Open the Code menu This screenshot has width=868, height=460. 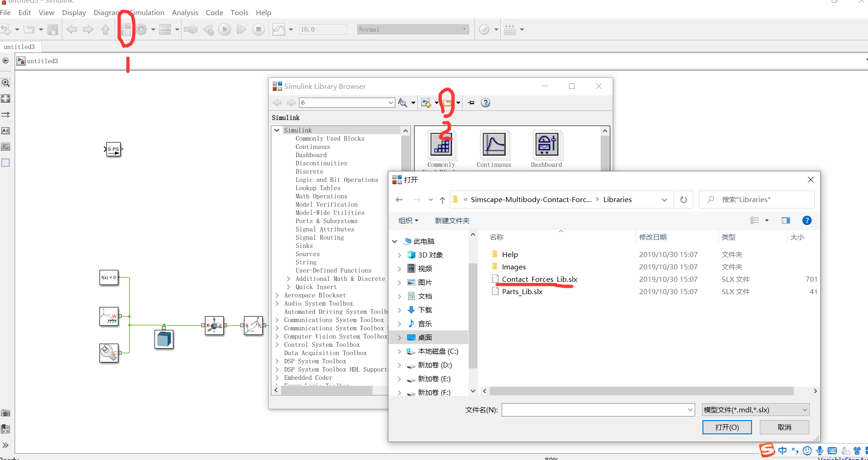(x=215, y=12)
